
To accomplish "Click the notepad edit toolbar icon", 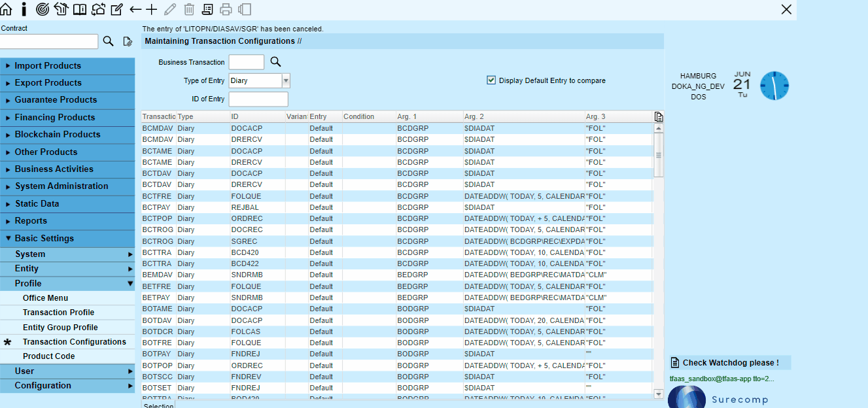I will [116, 9].
